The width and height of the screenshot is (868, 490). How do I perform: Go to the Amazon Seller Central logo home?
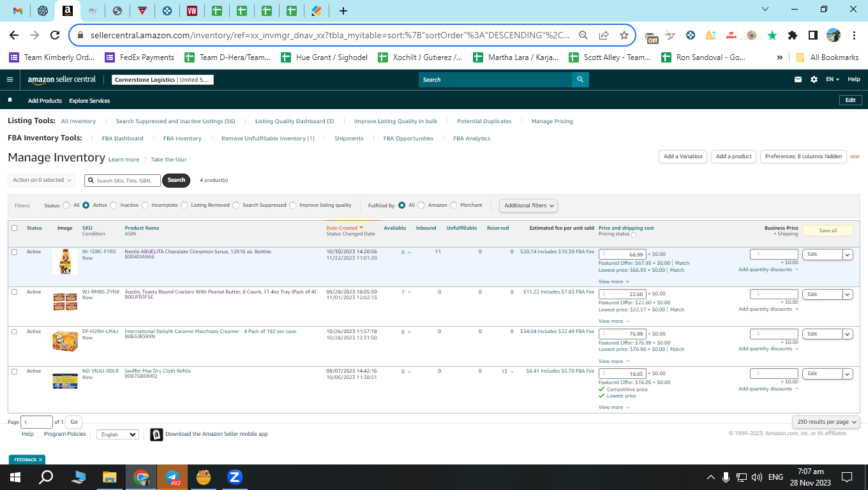[x=62, y=80]
